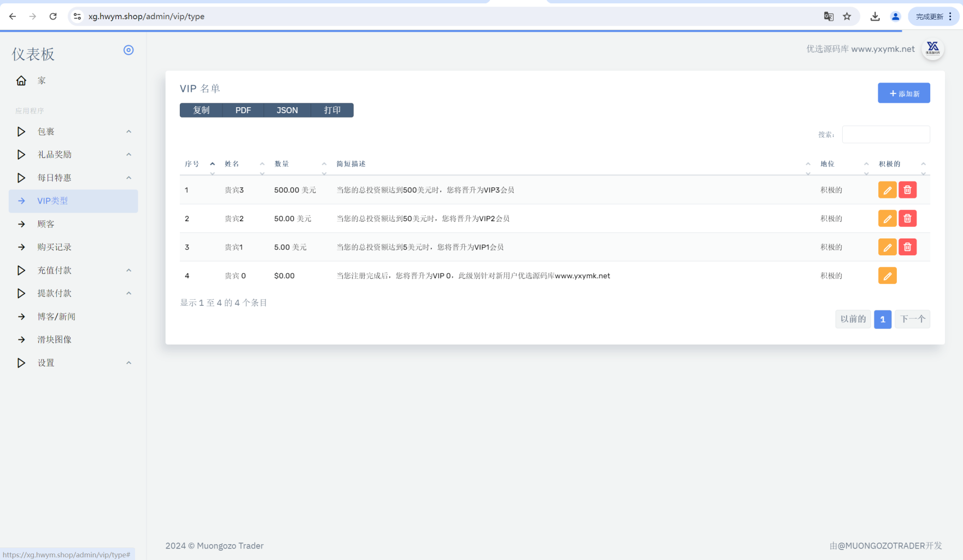Viewport: 963px width, 560px height.
Task: Collapse the 包裹 sidebar section
Action: [x=128, y=131]
